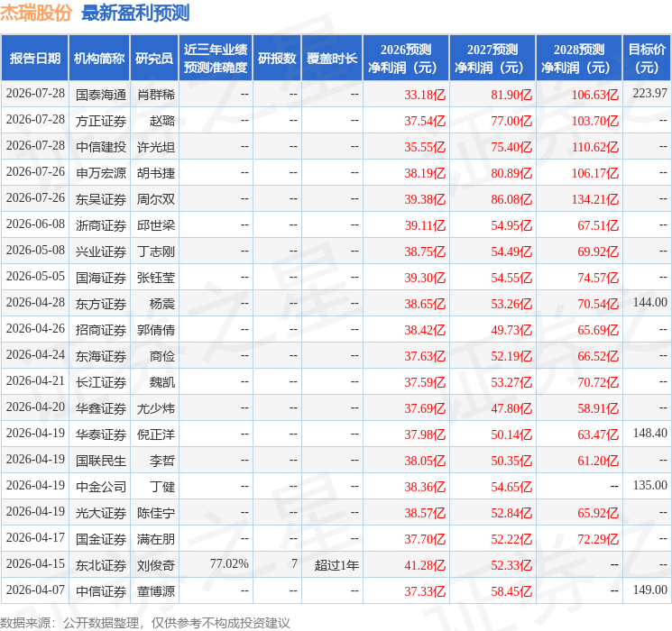Select the 长江证券 institution cell
672x631 pixels.
point(101,382)
